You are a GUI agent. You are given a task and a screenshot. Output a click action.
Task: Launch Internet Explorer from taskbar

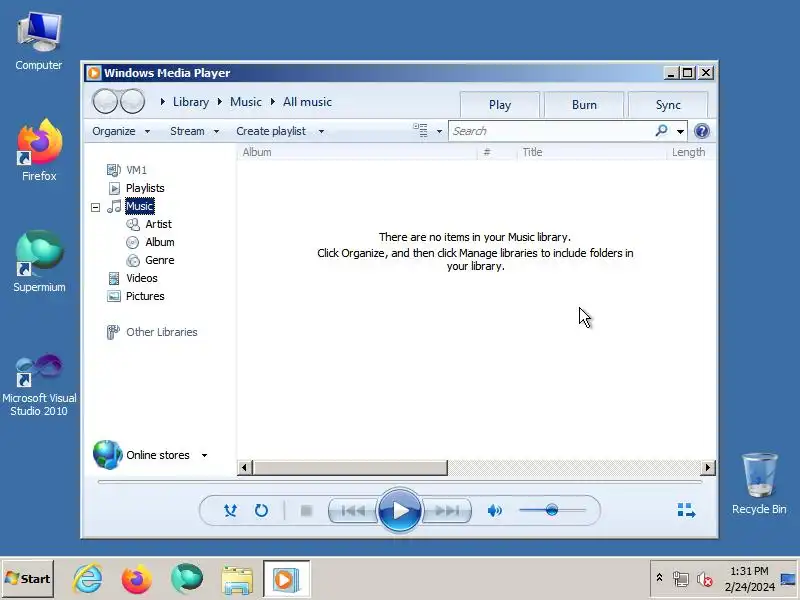[88, 579]
